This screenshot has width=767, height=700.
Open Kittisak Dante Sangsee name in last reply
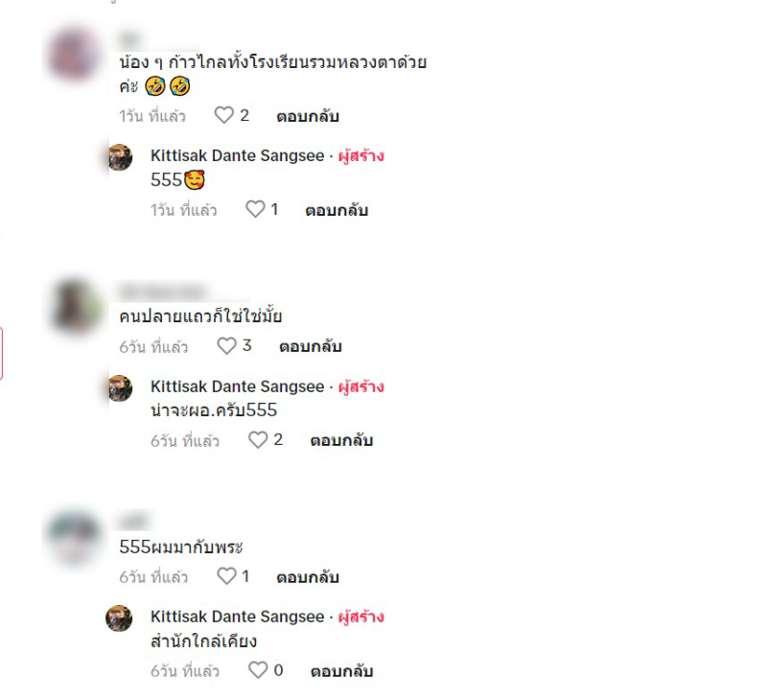coord(237,617)
